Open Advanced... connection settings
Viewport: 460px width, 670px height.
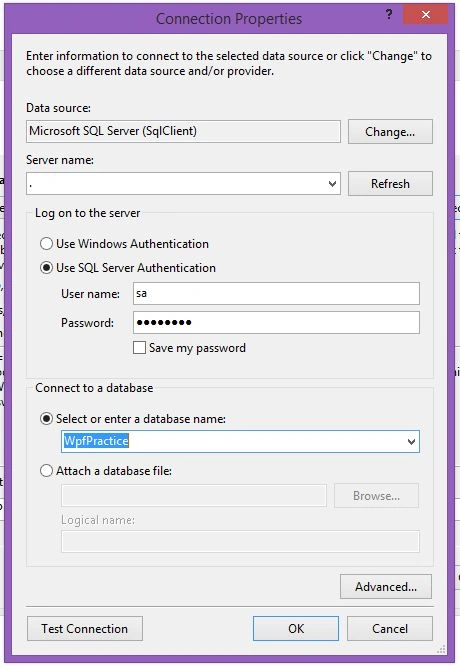386,587
